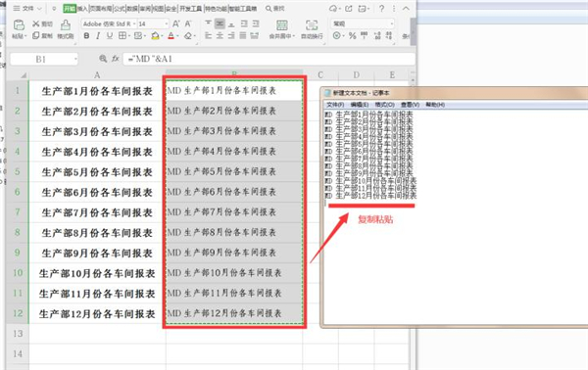Open Notepad 文件(F) menu
Viewport: 588px width, 370px height.
[x=335, y=105]
